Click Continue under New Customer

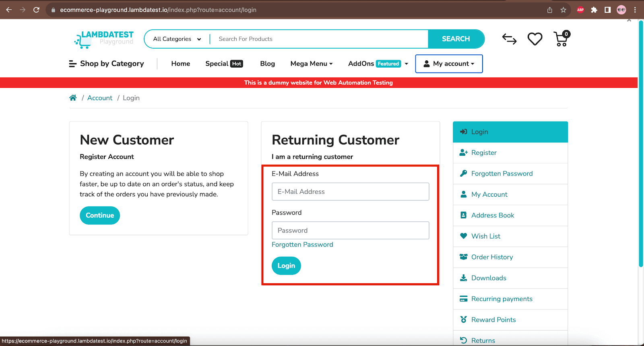coord(100,215)
